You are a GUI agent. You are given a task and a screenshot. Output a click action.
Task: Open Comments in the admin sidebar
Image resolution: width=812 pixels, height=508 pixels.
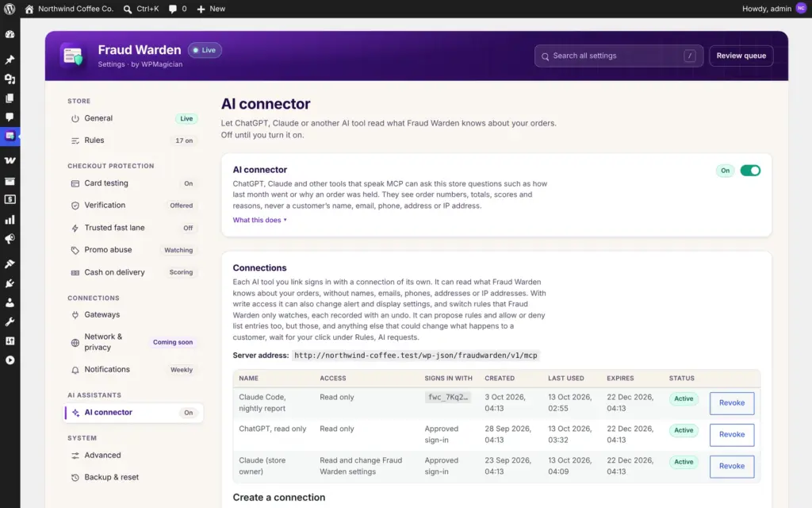click(10, 117)
